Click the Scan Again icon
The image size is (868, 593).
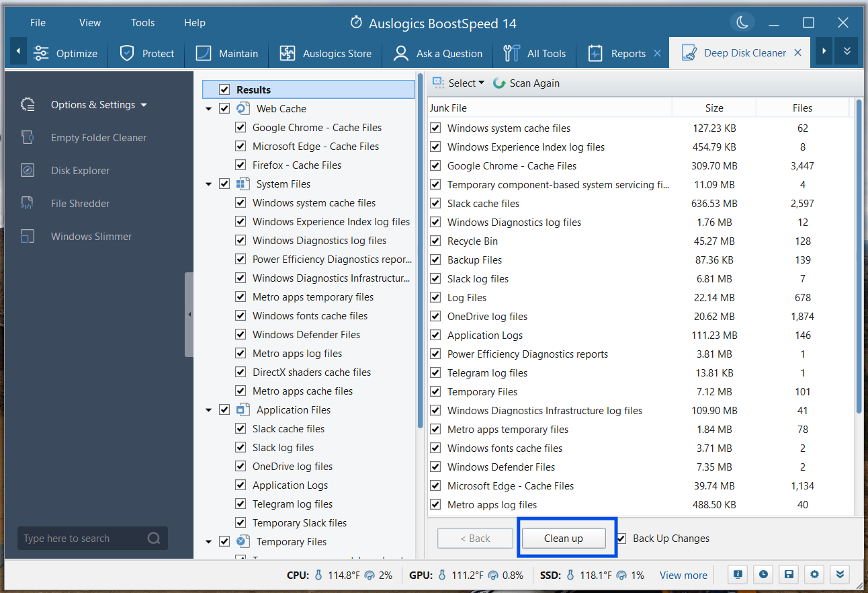pos(499,83)
